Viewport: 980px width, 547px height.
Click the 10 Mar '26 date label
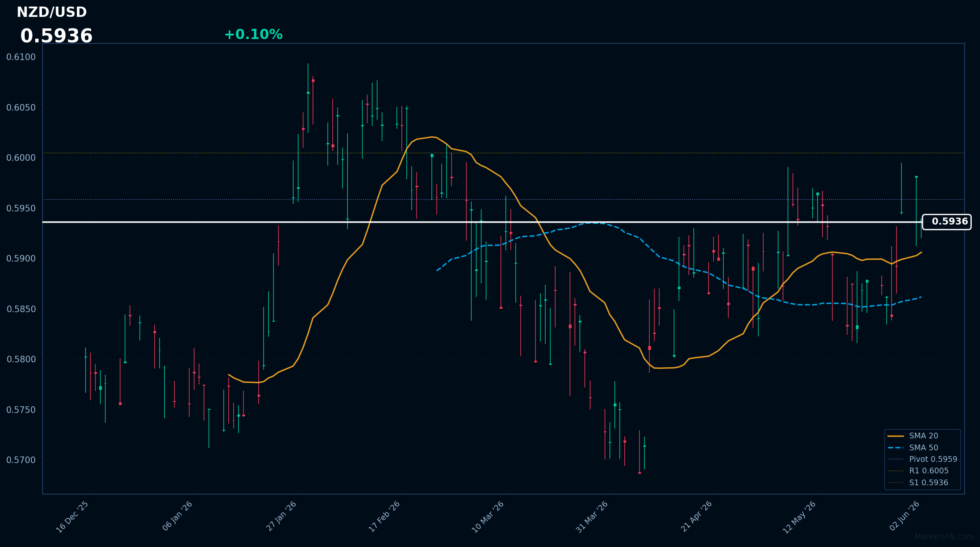coord(488,517)
